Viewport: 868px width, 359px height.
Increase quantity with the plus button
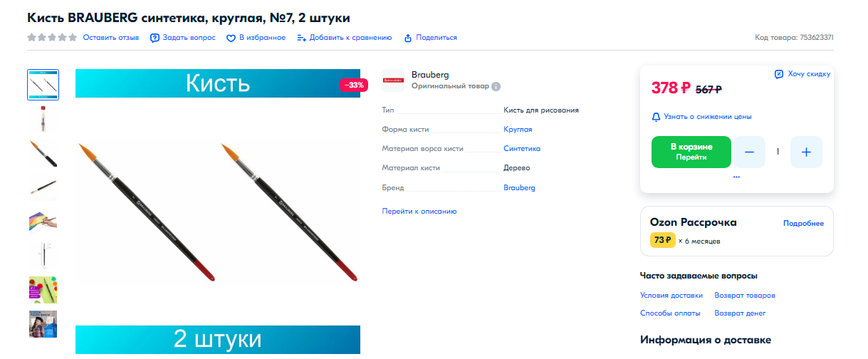[x=806, y=152]
